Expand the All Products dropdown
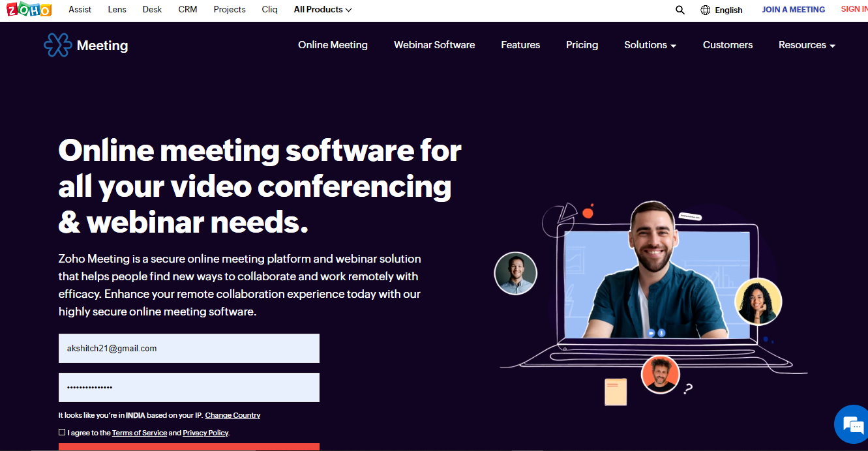Image resolution: width=868 pixels, height=451 pixels. (x=323, y=10)
